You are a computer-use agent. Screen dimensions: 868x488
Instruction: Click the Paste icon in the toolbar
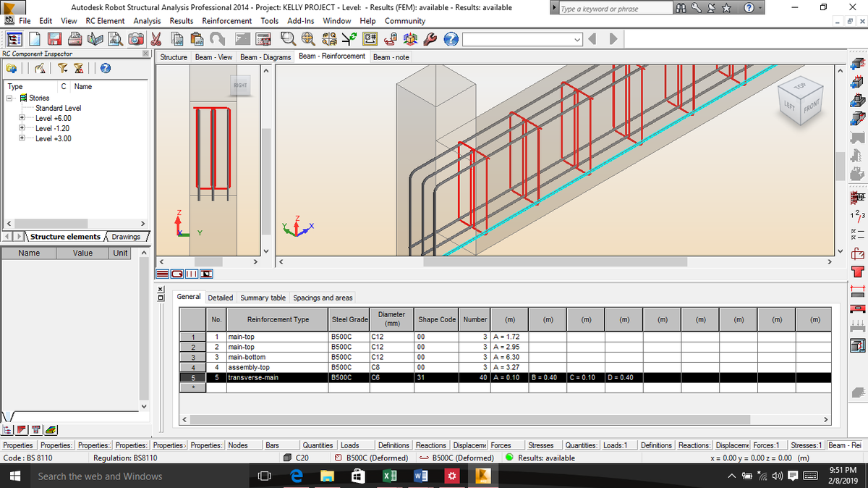click(x=197, y=38)
